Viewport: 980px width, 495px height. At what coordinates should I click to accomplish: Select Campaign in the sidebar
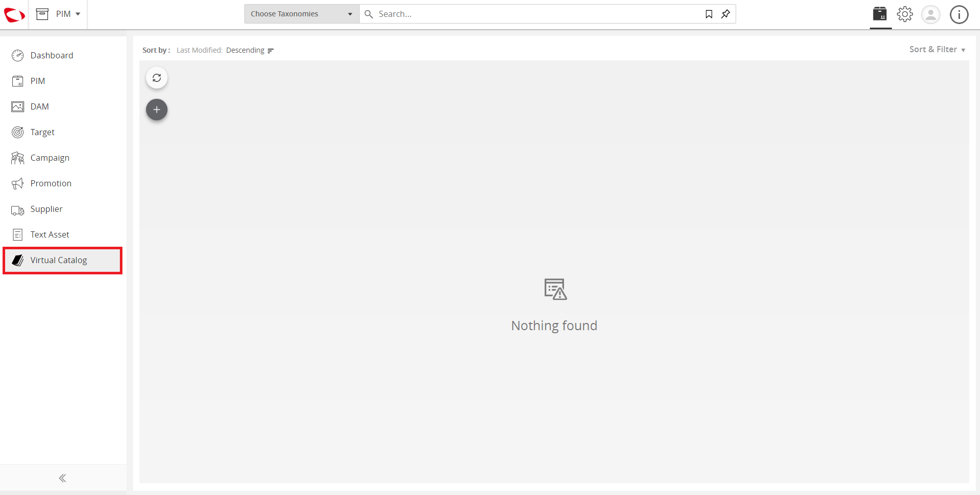pyautogui.click(x=63, y=158)
